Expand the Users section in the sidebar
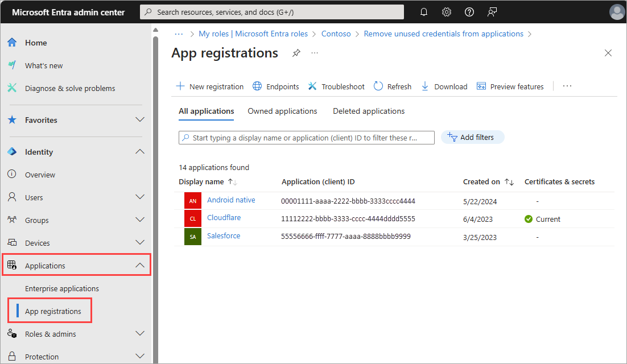Screen dimensions: 627x364 click(140, 197)
